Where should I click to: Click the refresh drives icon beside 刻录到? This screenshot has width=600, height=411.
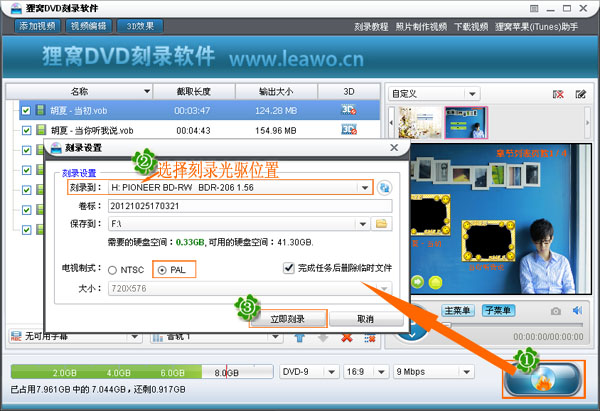(384, 188)
